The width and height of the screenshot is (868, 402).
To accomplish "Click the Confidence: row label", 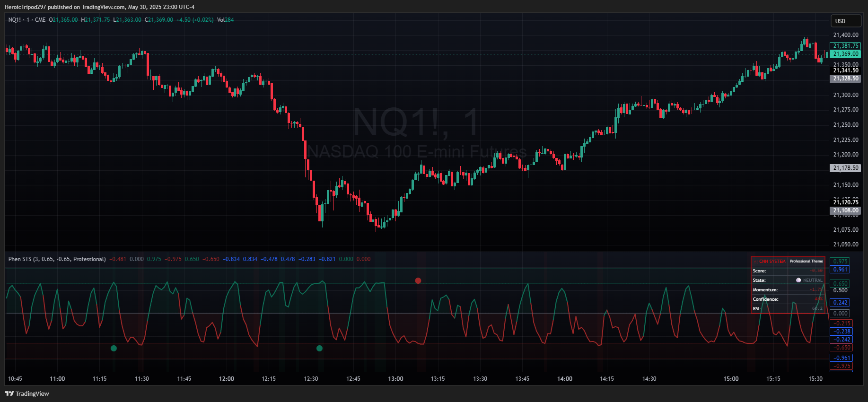I will tap(766, 299).
